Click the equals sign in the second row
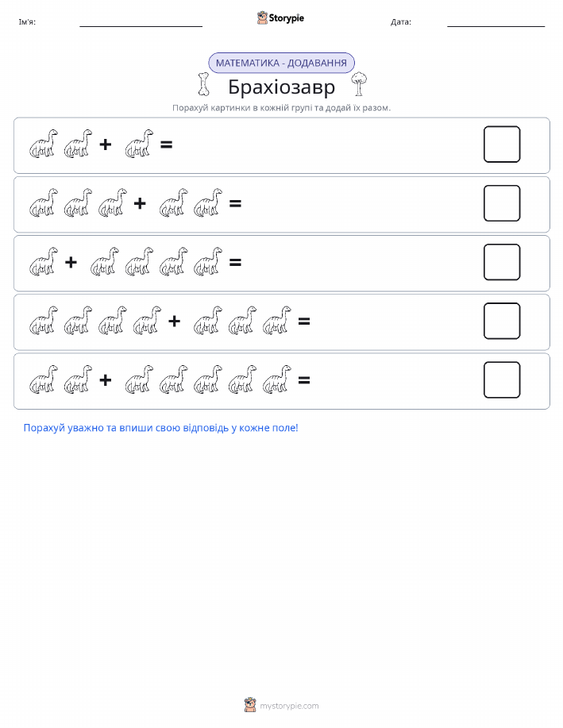Image resolution: width=563 pixels, height=728 pixels. pyautogui.click(x=236, y=203)
